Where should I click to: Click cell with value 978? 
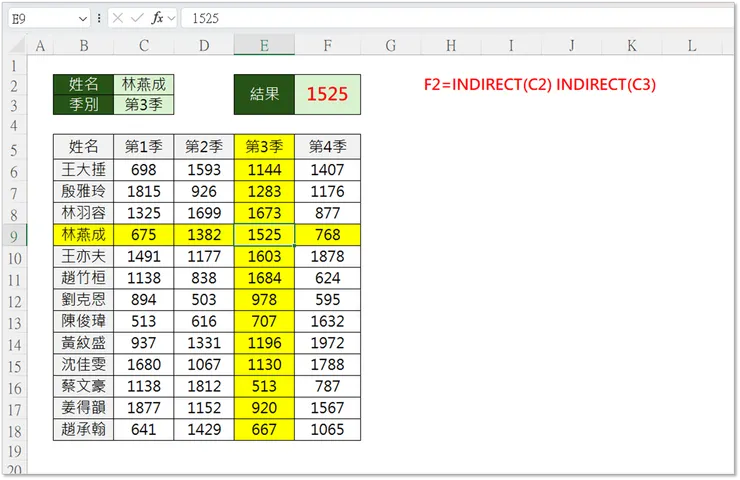tap(264, 300)
